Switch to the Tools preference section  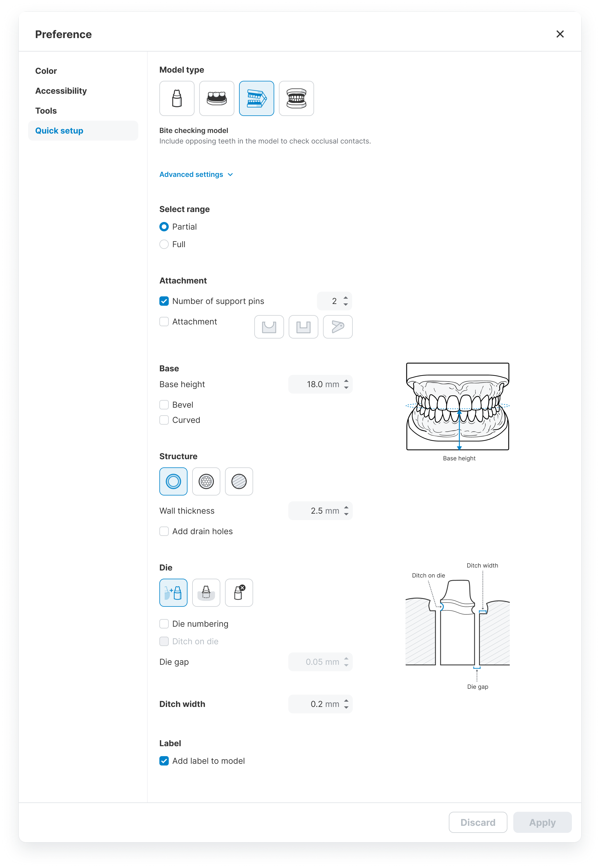46,111
